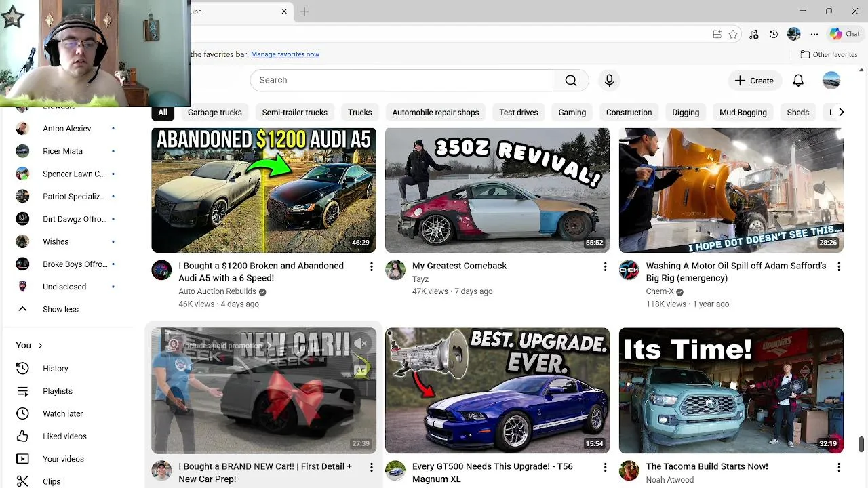Play the big rig oil spill washing thumbnail
868x488 pixels.
point(731,190)
